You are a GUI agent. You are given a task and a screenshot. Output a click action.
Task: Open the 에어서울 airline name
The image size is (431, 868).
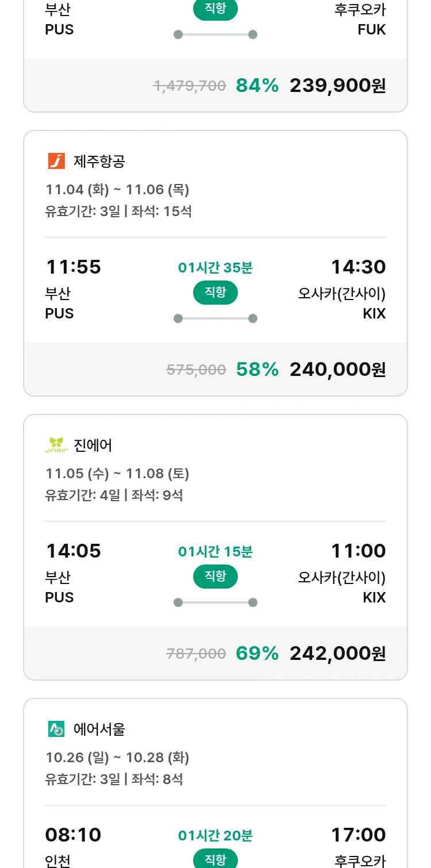(99, 729)
